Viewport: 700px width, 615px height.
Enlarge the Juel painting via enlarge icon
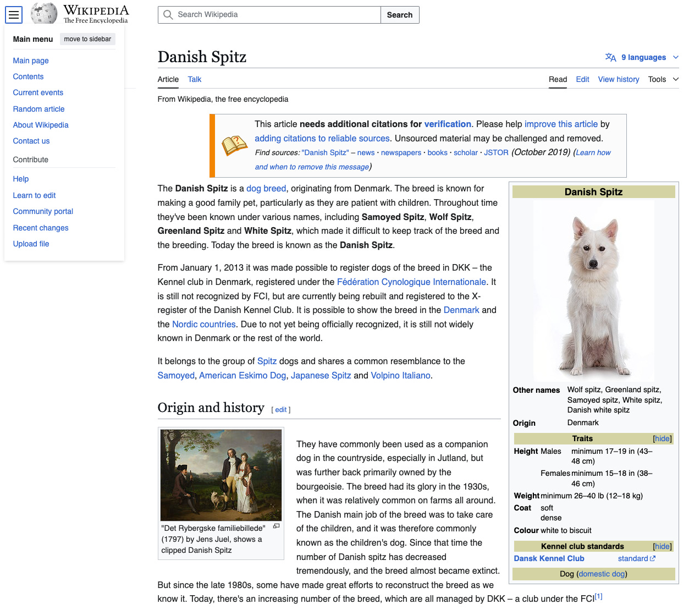pyautogui.click(x=276, y=526)
